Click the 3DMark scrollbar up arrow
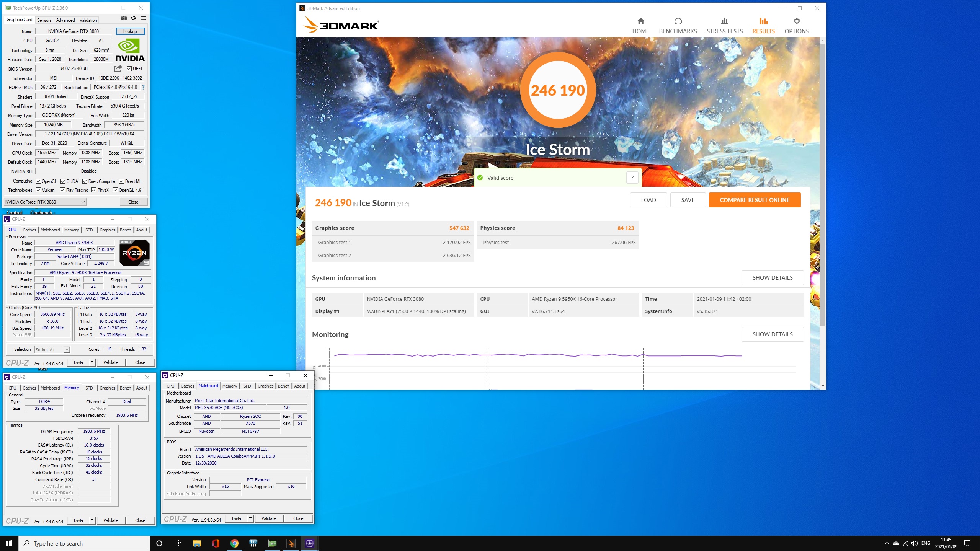The image size is (980, 551). pos(823,40)
